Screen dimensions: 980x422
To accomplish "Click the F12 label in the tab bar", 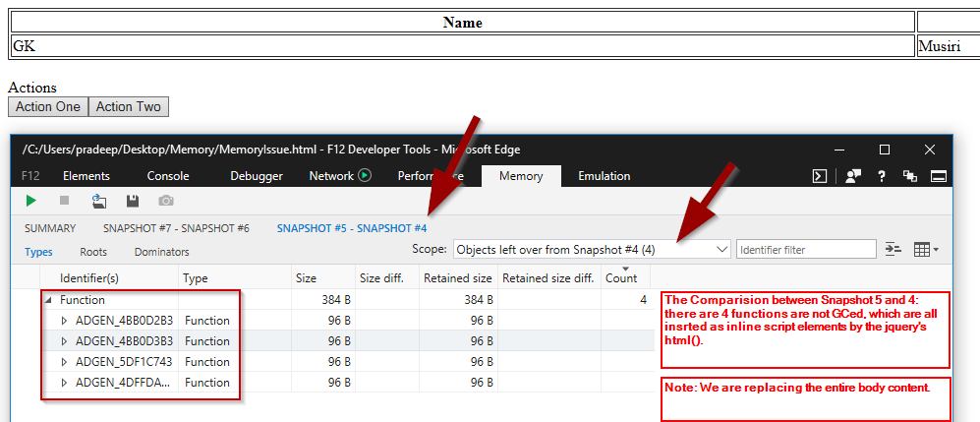I will point(30,176).
